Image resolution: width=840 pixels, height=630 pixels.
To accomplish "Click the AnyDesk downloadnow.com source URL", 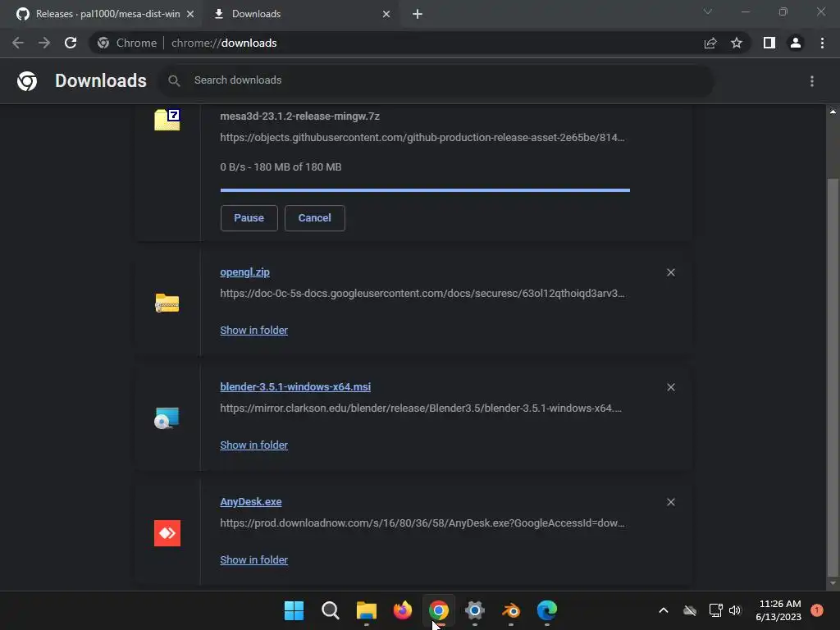I will click(x=422, y=523).
